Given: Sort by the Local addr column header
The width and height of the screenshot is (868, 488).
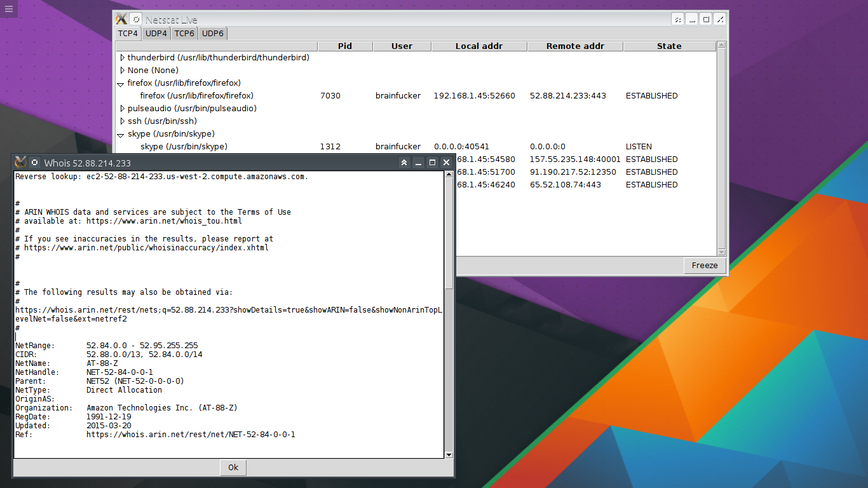Looking at the screenshot, I should [x=479, y=46].
